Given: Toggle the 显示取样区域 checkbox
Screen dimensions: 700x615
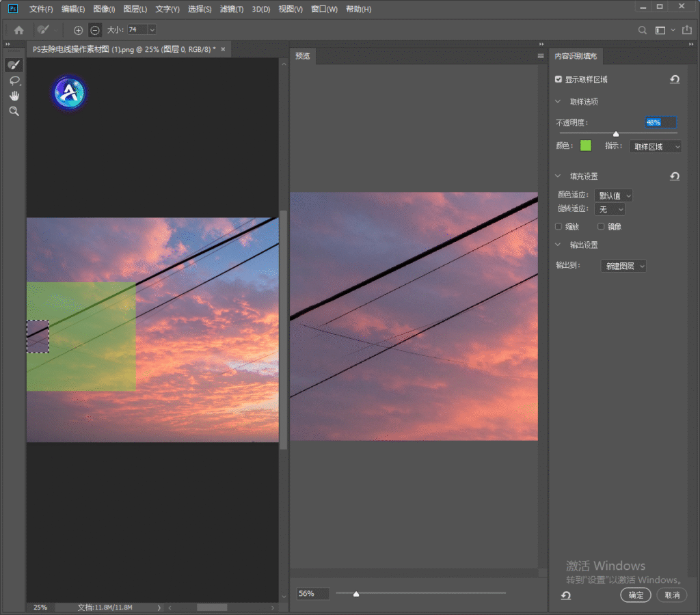Looking at the screenshot, I should 558,79.
